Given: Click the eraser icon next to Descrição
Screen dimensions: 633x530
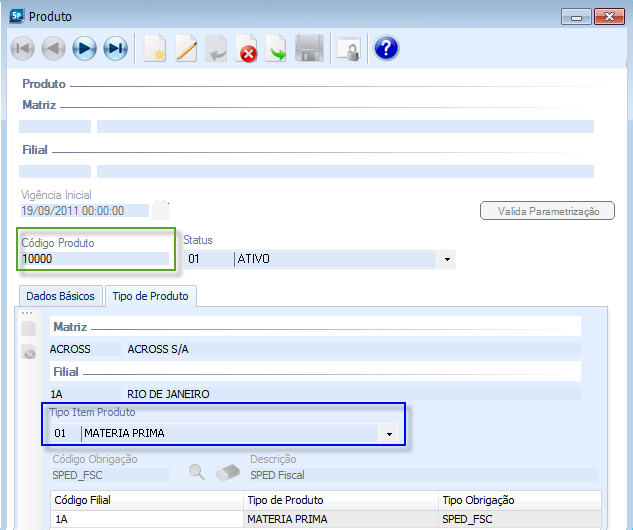Looking at the screenshot, I should pos(229,473).
